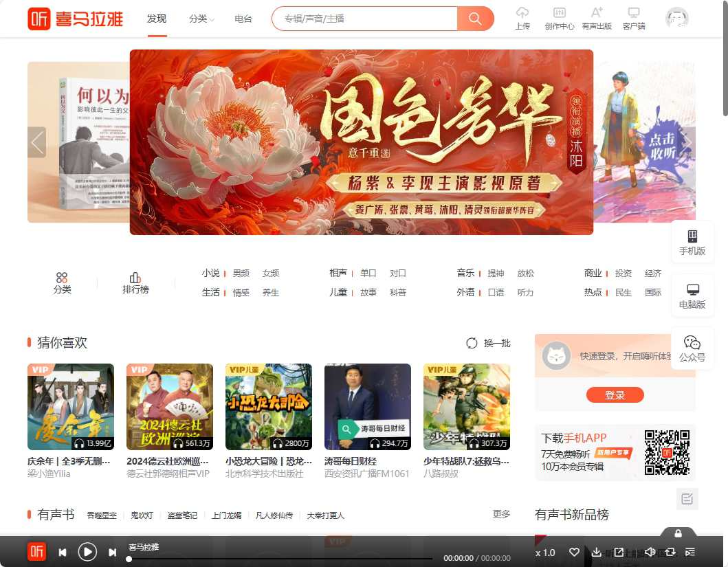Click the Ximalaya logo in header
Viewport: 728px width, 567px height.
pyautogui.click(x=75, y=19)
